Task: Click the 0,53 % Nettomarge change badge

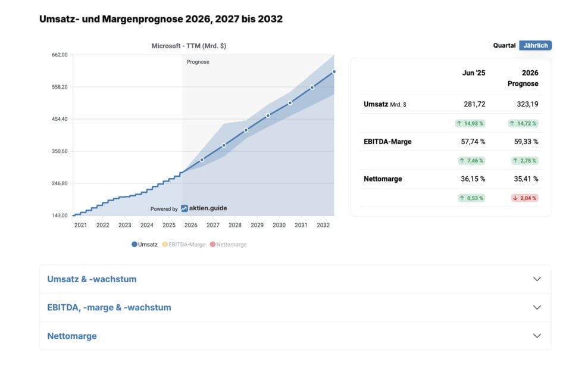Action: point(471,198)
